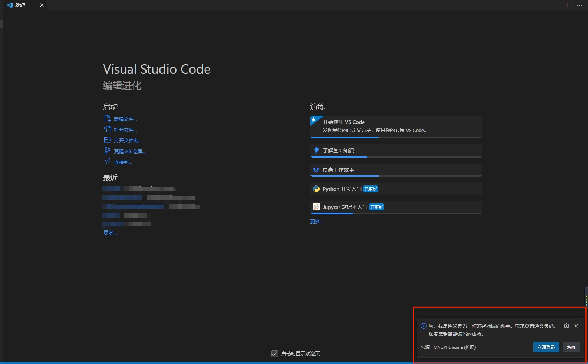Screen dimensions: 588x364
Task: Click the graduation cap icon beside 提高工作效率
Action: coord(316,170)
